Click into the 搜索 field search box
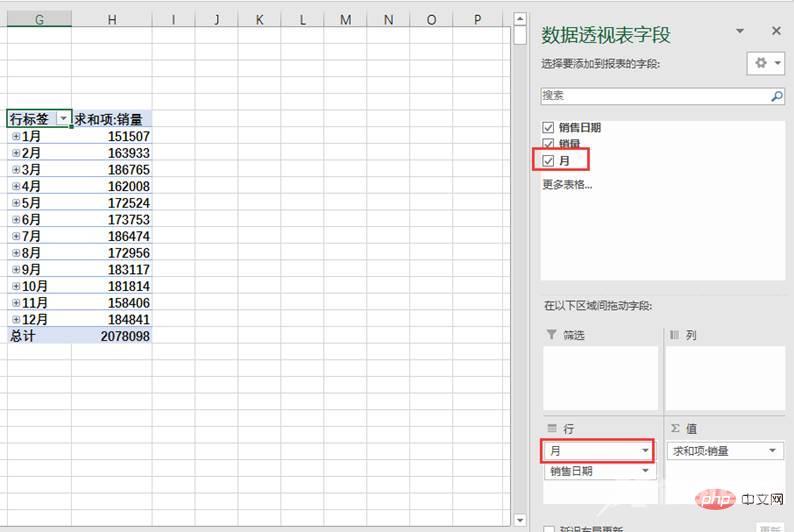Screen dimensions: 794x532 (654, 96)
